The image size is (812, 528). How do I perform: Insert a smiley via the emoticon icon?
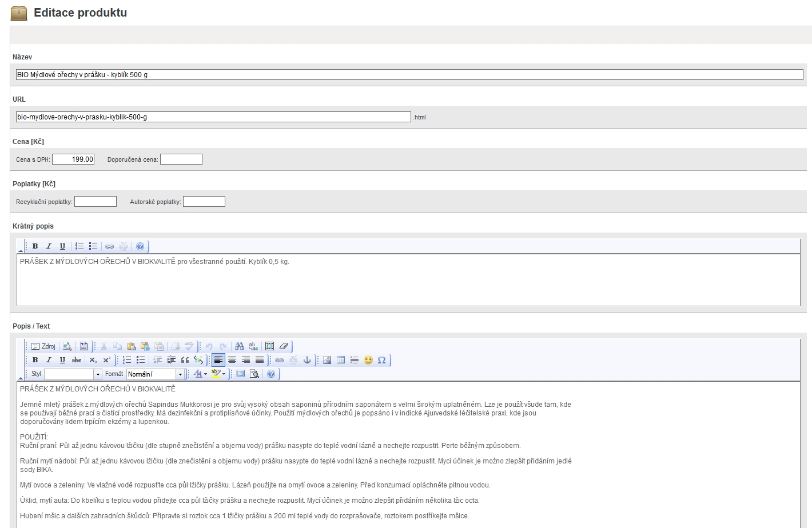pyautogui.click(x=368, y=360)
